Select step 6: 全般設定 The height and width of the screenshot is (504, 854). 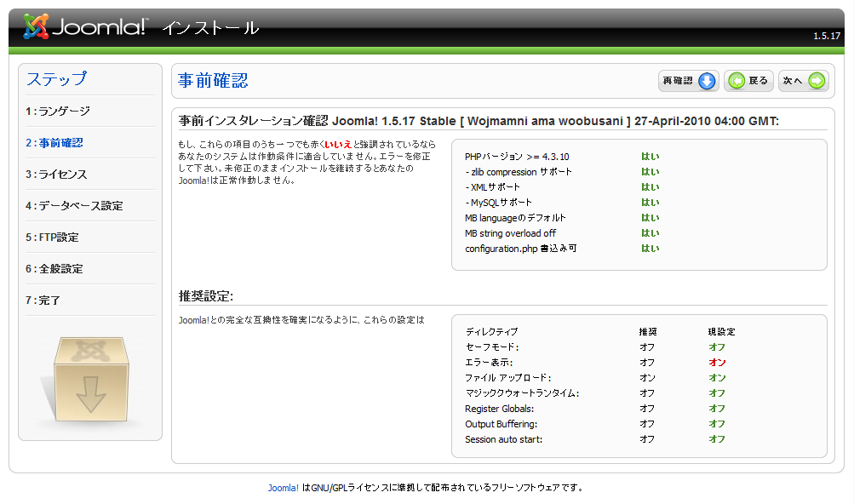coord(54,269)
